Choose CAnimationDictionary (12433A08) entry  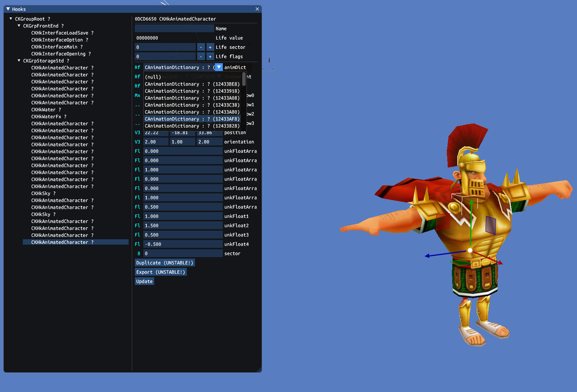tap(192, 98)
